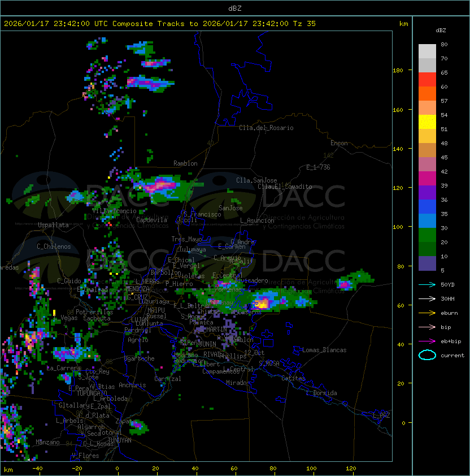Click the 'Capdevila' map label
Screen dimensions: 470x476
click(151, 220)
